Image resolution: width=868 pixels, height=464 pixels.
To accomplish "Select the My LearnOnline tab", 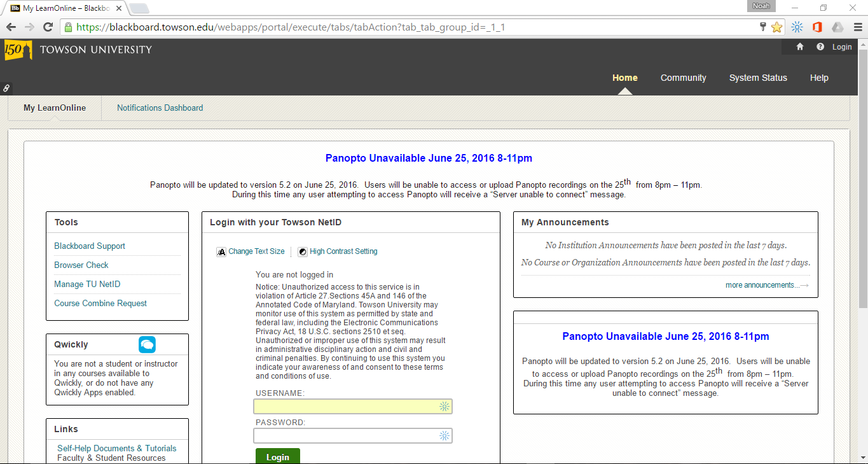I will coord(55,108).
